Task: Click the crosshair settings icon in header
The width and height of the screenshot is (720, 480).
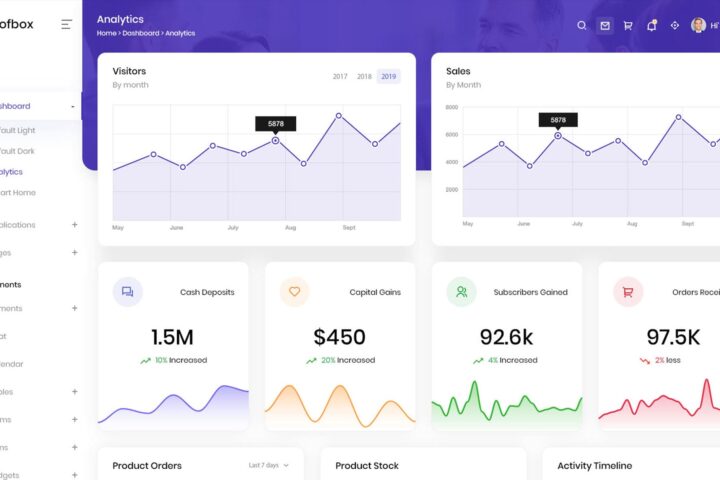Action: point(674,26)
